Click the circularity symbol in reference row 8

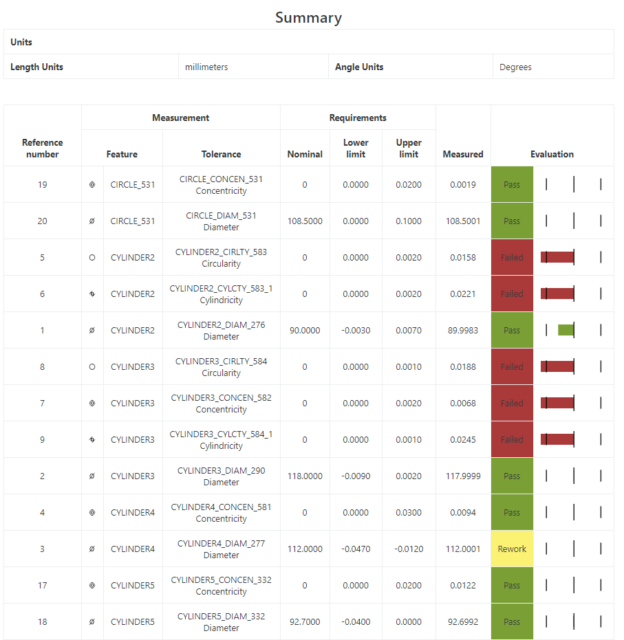pos(92,367)
